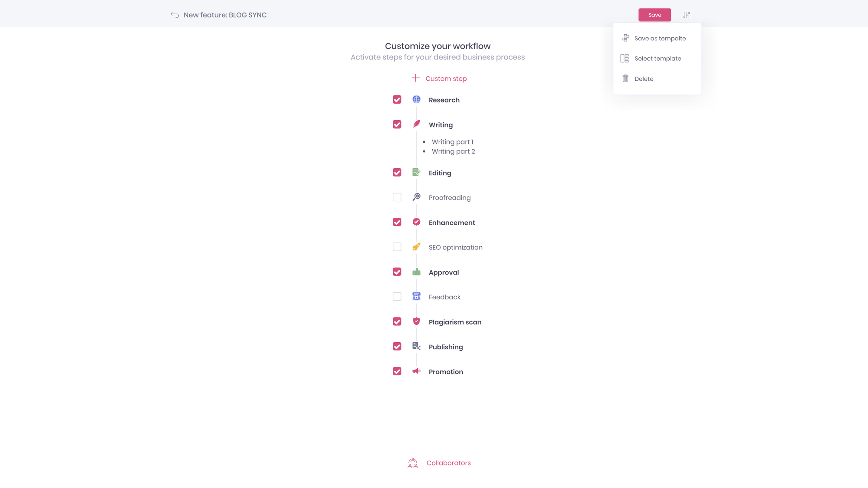Open the Select template option
Image resolution: width=868 pixels, height=488 pixels.
[658, 59]
